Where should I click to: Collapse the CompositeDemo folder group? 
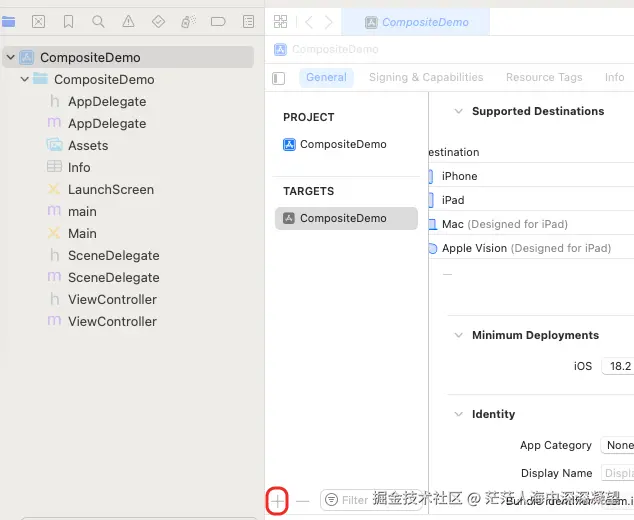click(x=25, y=79)
